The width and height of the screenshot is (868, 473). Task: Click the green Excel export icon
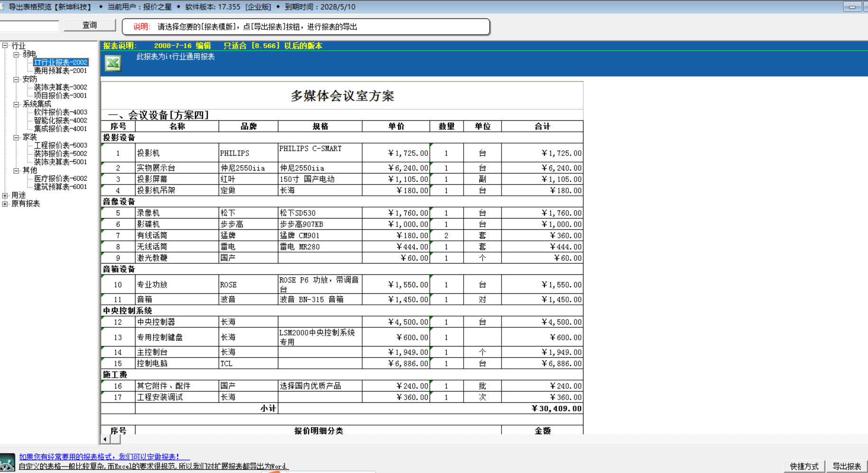[x=113, y=63]
